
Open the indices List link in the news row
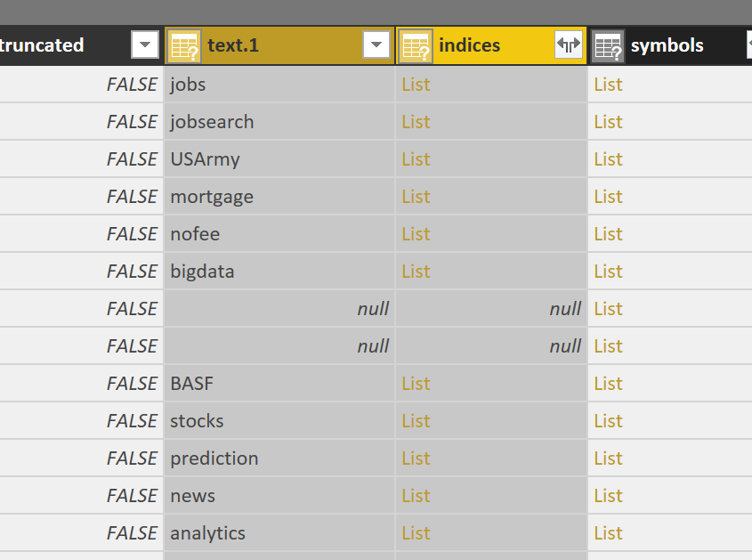tap(416, 496)
